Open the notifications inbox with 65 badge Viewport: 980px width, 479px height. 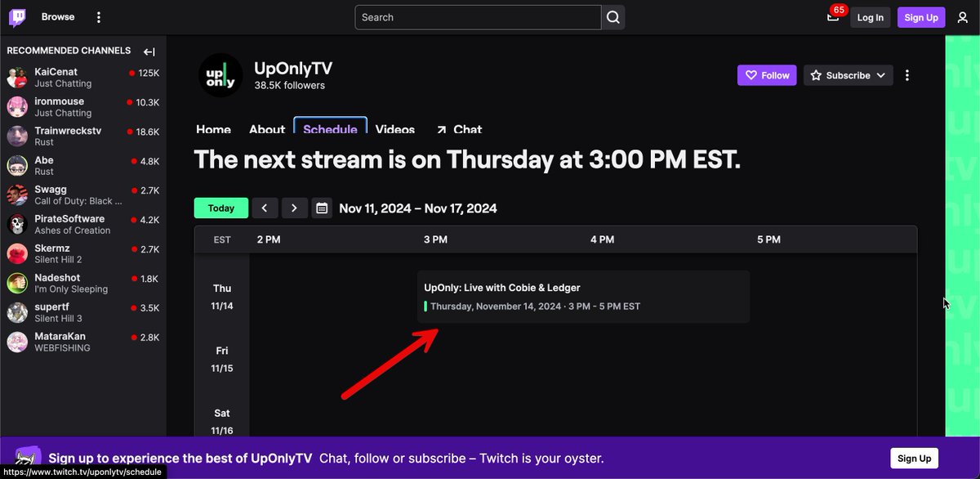coord(833,16)
